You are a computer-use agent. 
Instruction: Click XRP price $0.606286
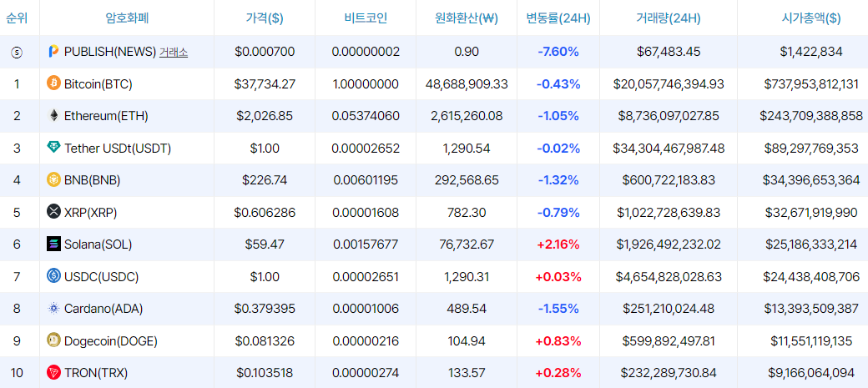(x=265, y=213)
